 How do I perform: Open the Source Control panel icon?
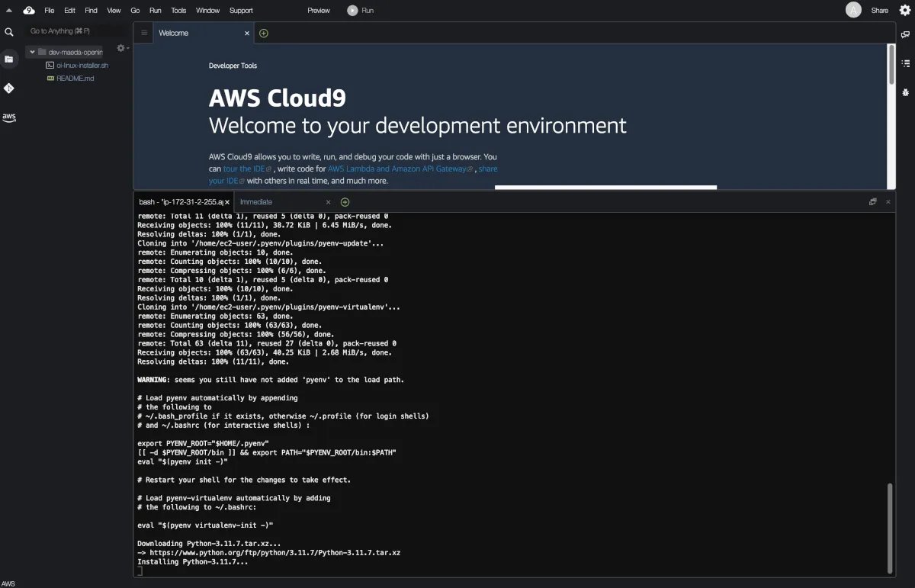9,88
